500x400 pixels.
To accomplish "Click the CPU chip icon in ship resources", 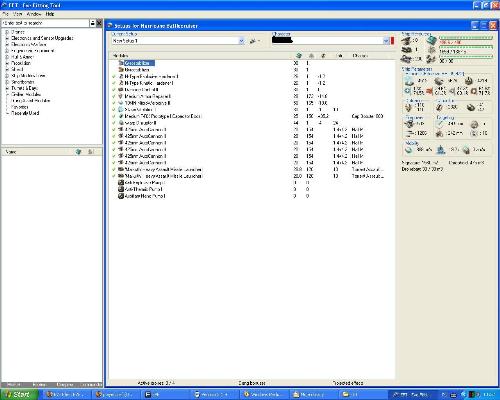I will [432, 40].
